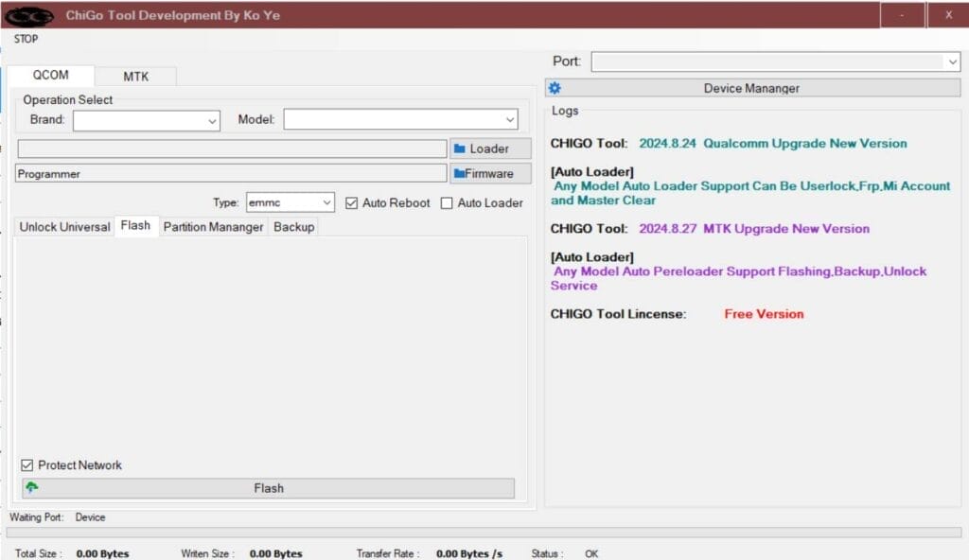Screen dimensions: 969x560
Task: Click the STOP menu item
Action: coord(26,39)
